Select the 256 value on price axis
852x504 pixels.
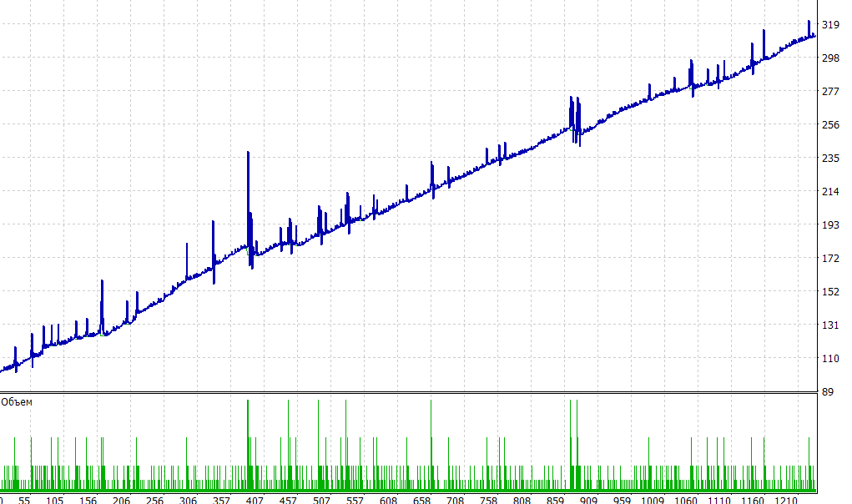[x=830, y=125]
